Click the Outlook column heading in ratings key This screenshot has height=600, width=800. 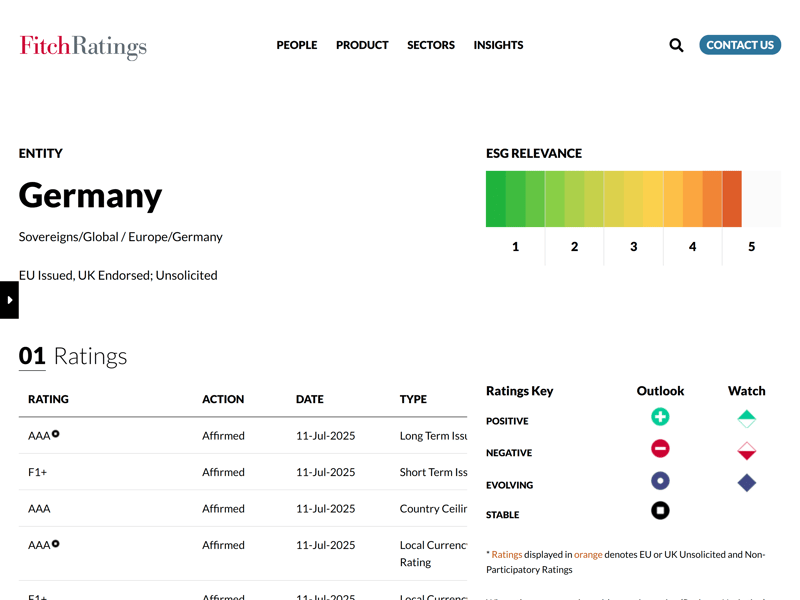(660, 391)
